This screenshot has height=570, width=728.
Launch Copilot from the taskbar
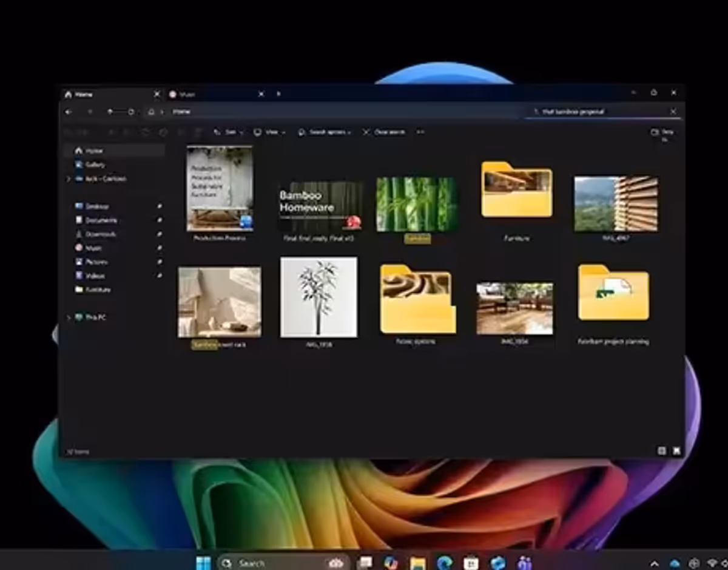[391, 563]
